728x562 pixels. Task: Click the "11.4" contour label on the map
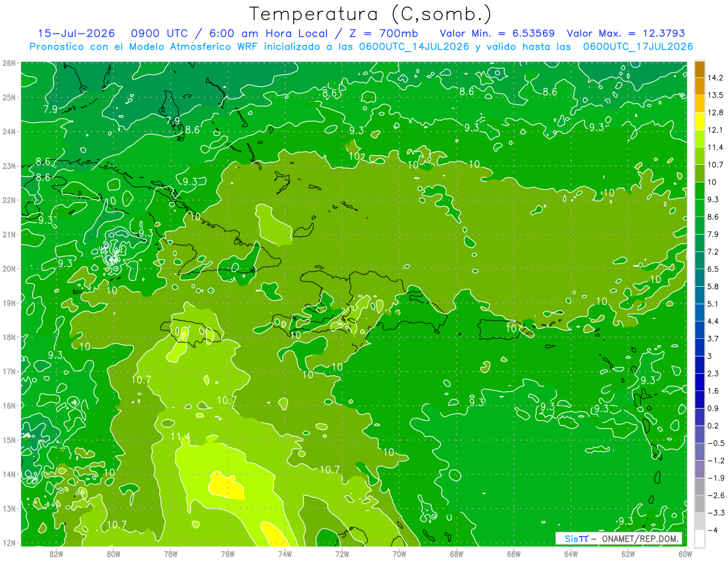click(180, 437)
